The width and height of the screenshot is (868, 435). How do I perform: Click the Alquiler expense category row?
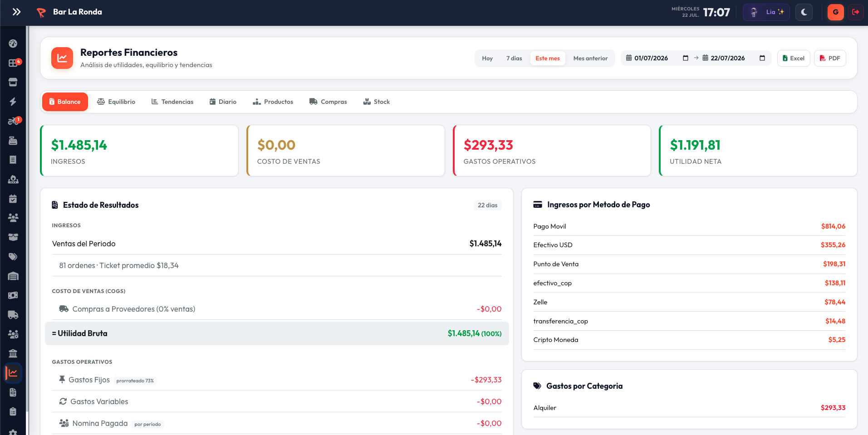pos(689,408)
